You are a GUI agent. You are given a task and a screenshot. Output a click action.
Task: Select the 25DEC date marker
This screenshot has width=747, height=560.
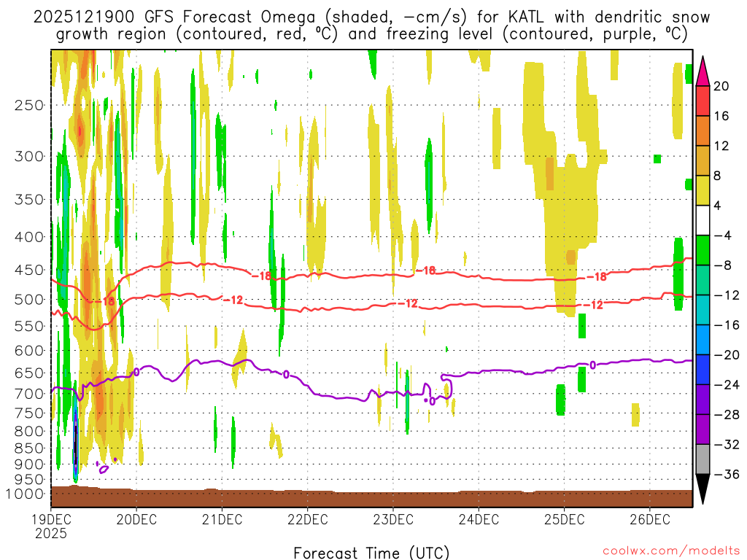coord(563,519)
